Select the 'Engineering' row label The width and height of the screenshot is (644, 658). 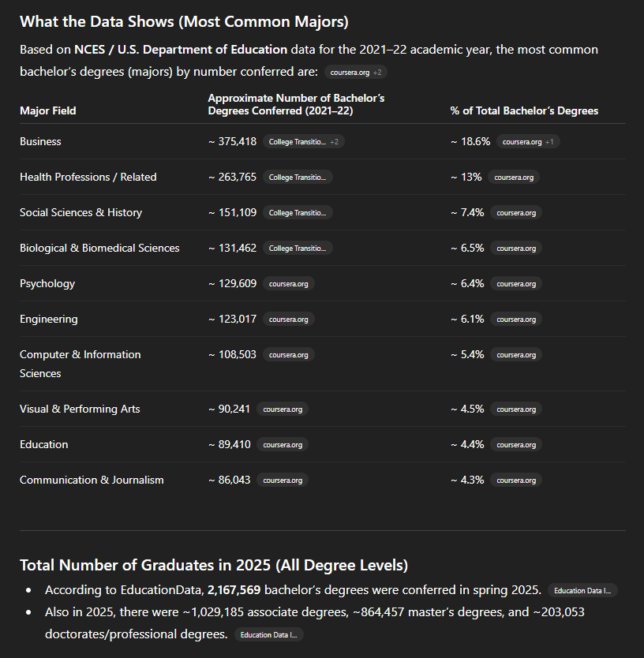pyautogui.click(x=49, y=319)
